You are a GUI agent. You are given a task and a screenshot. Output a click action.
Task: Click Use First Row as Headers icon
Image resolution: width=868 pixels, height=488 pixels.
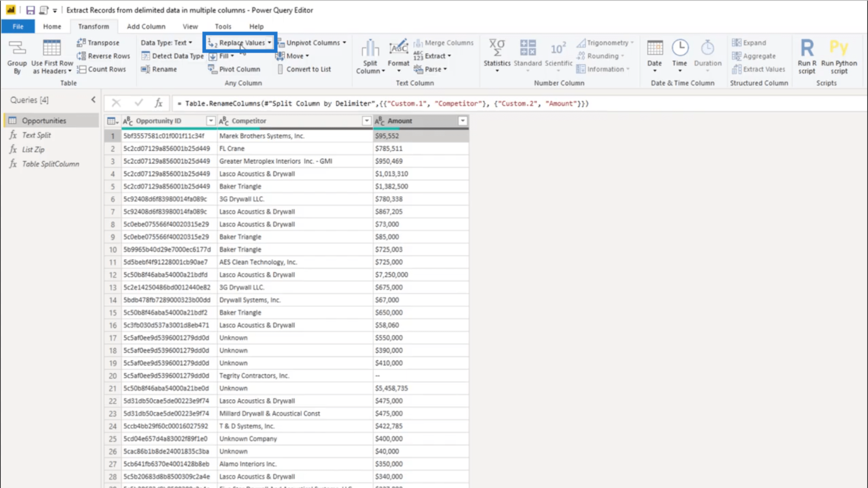coord(52,49)
